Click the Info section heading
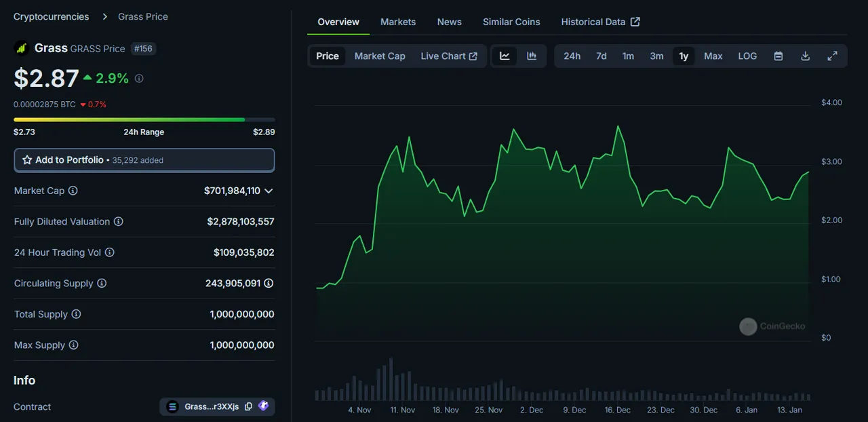The image size is (868, 422). (x=24, y=381)
